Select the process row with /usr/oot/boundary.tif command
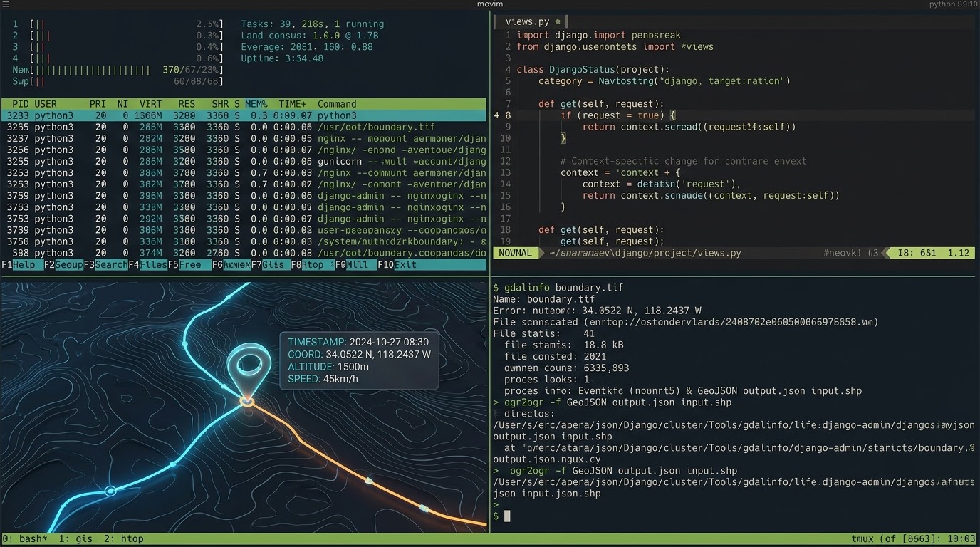The width and height of the screenshot is (980, 547). click(244, 127)
